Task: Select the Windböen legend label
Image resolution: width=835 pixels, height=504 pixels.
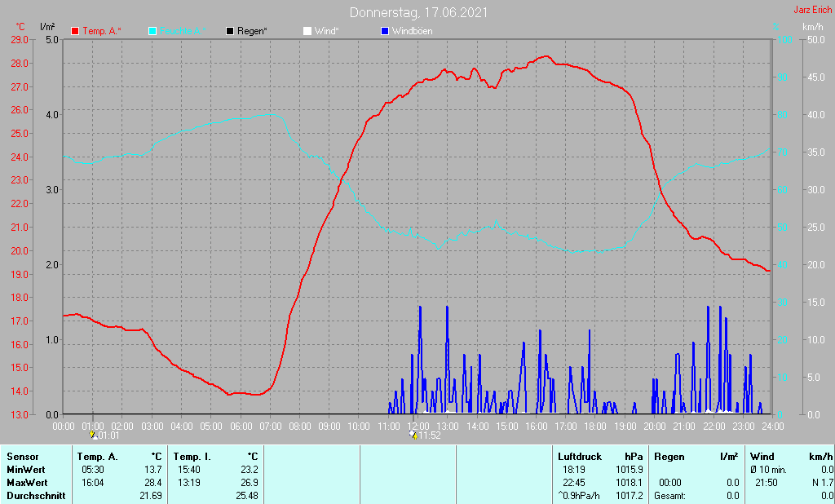Action: 413,31
